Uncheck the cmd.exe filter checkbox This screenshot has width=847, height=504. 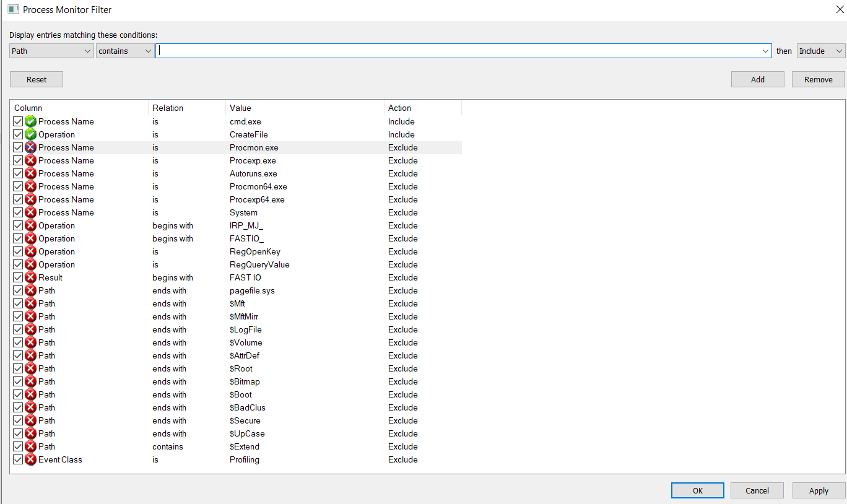18,121
